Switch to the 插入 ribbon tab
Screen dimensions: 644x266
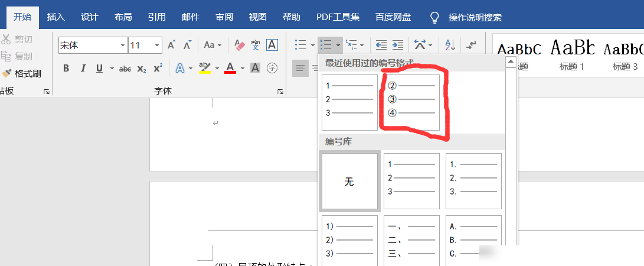point(56,17)
